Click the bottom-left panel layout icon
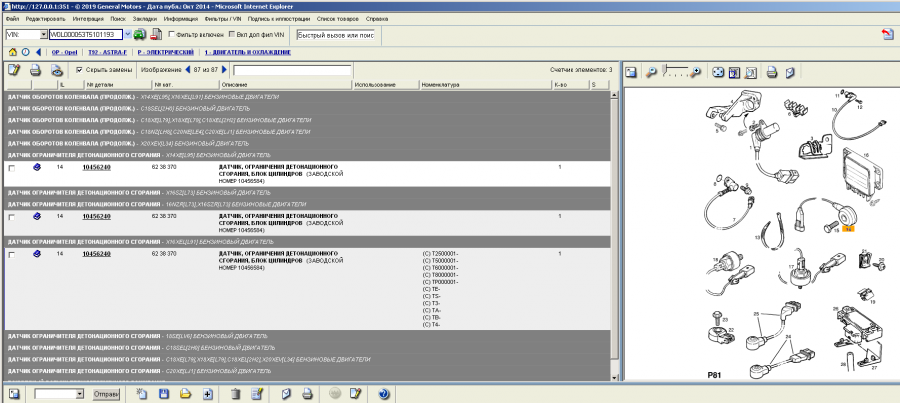 click(14, 394)
